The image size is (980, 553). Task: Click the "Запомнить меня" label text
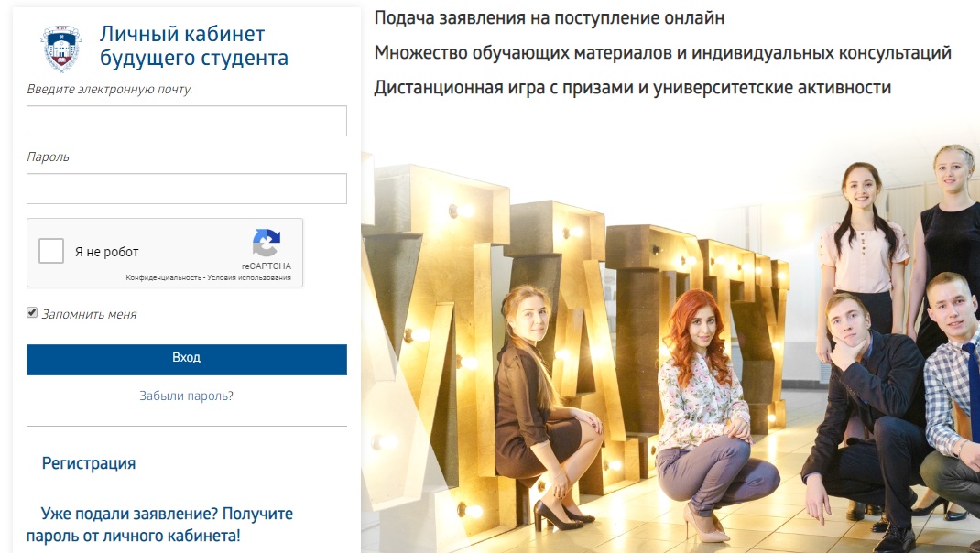click(89, 314)
